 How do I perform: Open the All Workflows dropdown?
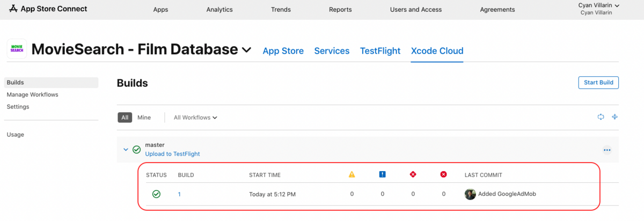(x=195, y=117)
